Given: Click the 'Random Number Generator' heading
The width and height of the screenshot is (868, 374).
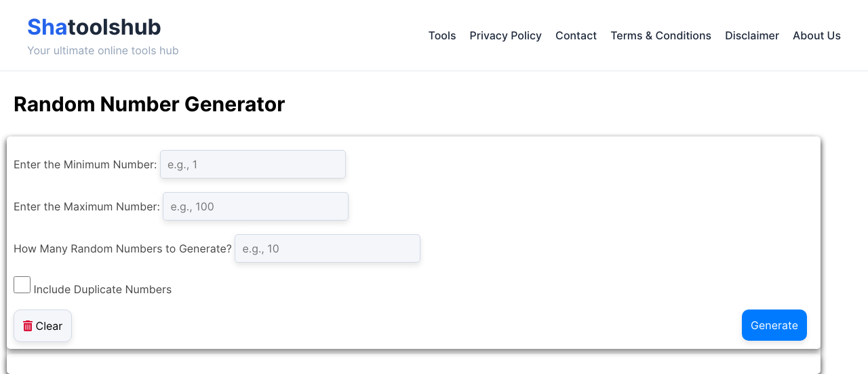Looking at the screenshot, I should pyautogui.click(x=149, y=104).
